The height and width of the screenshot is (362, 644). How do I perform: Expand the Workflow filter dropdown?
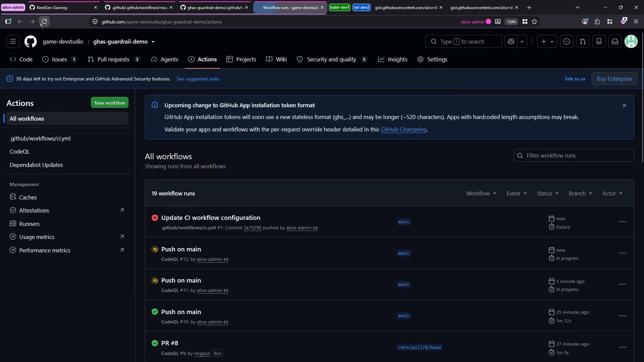tap(481, 193)
